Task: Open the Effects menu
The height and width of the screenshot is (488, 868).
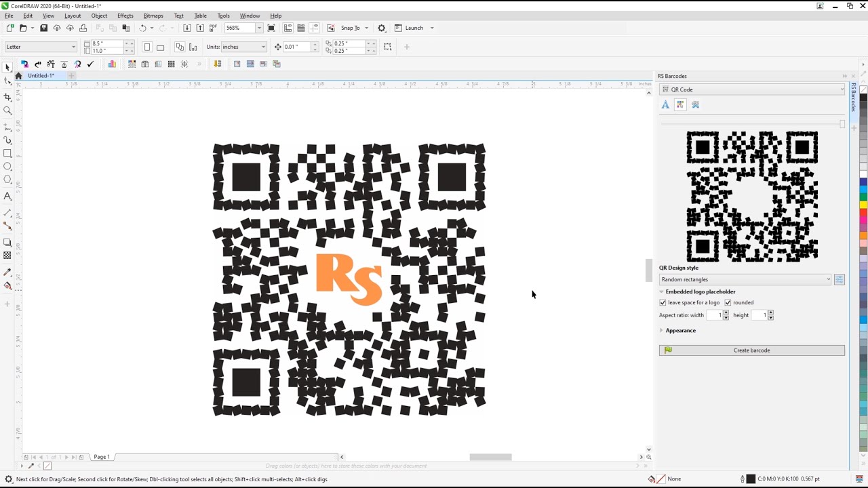Action: [125, 16]
